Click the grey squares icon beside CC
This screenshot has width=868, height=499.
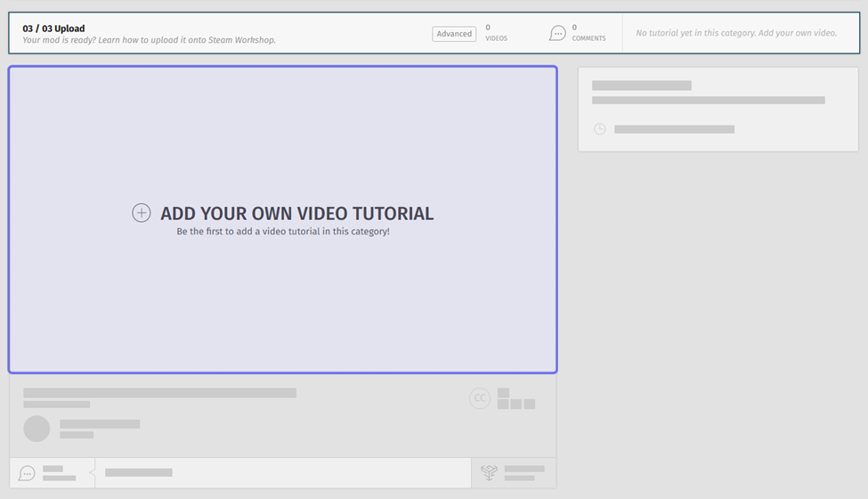[x=515, y=398]
